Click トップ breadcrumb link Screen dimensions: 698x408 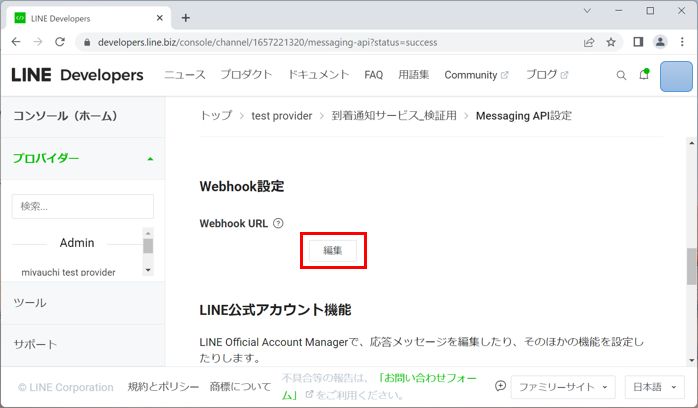pyautogui.click(x=216, y=116)
